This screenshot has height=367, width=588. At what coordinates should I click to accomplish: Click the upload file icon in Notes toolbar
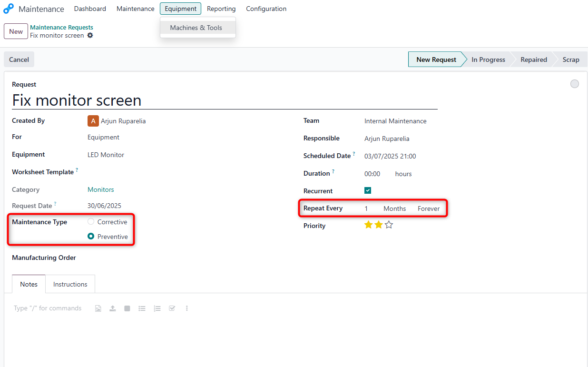[112, 308]
